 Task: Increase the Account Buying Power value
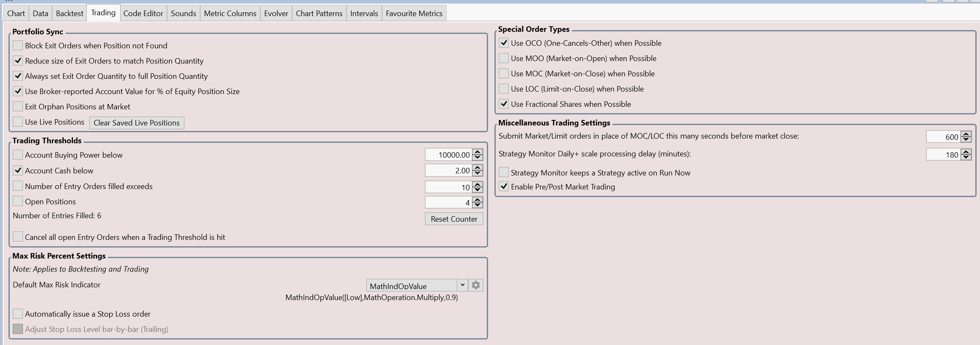click(477, 152)
